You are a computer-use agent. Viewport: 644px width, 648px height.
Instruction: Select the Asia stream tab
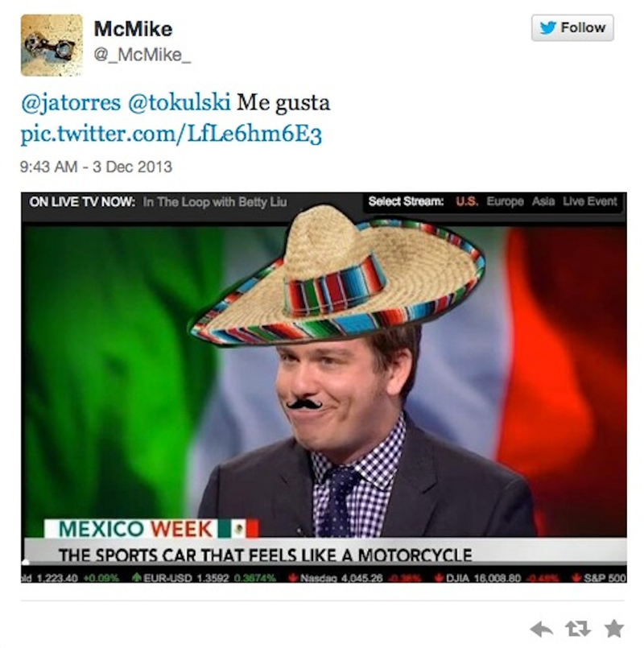(543, 201)
